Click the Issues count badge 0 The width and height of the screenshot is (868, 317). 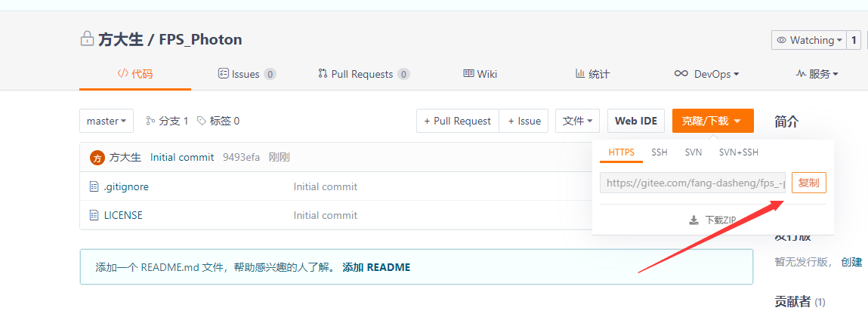(x=270, y=74)
